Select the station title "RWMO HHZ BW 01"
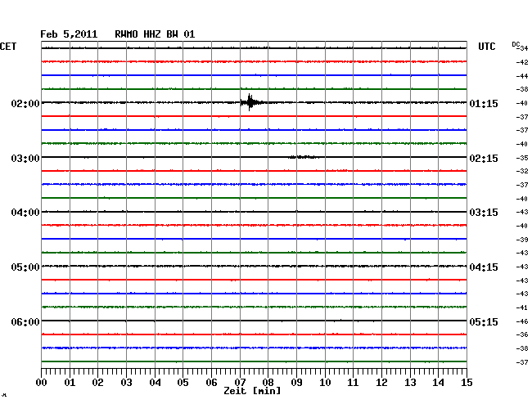The width and height of the screenshot is (532, 404). pyautogui.click(x=155, y=34)
